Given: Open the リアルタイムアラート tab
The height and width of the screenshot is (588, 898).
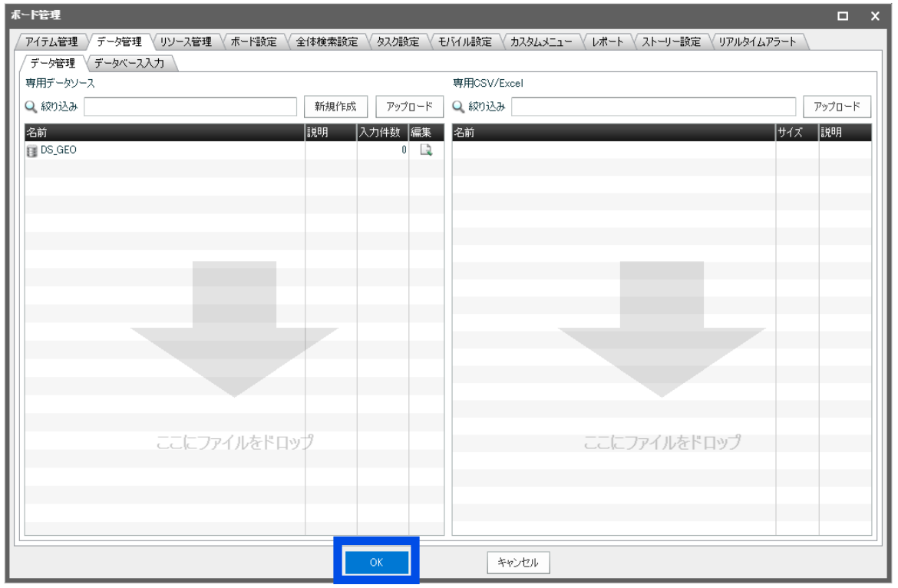Looking at the screenshot, I should click(758, 42).
